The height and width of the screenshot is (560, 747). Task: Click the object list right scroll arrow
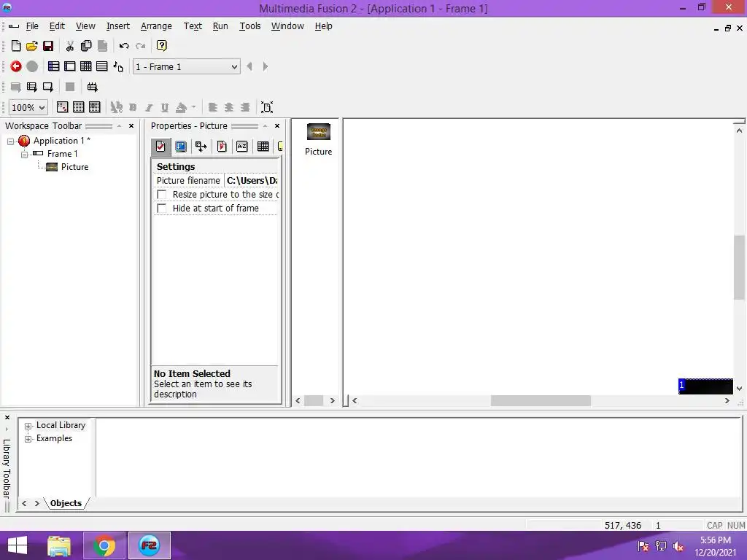[332, 401]
